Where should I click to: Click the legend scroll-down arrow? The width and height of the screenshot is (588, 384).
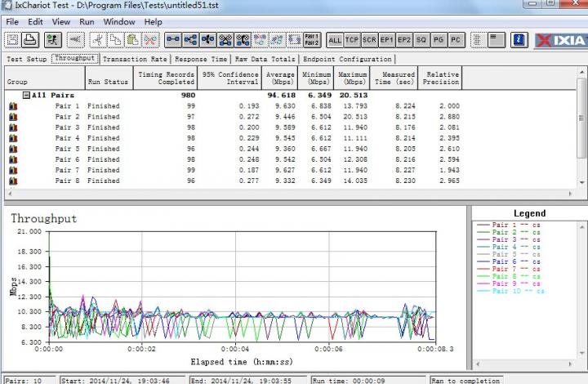pos(581,353)
